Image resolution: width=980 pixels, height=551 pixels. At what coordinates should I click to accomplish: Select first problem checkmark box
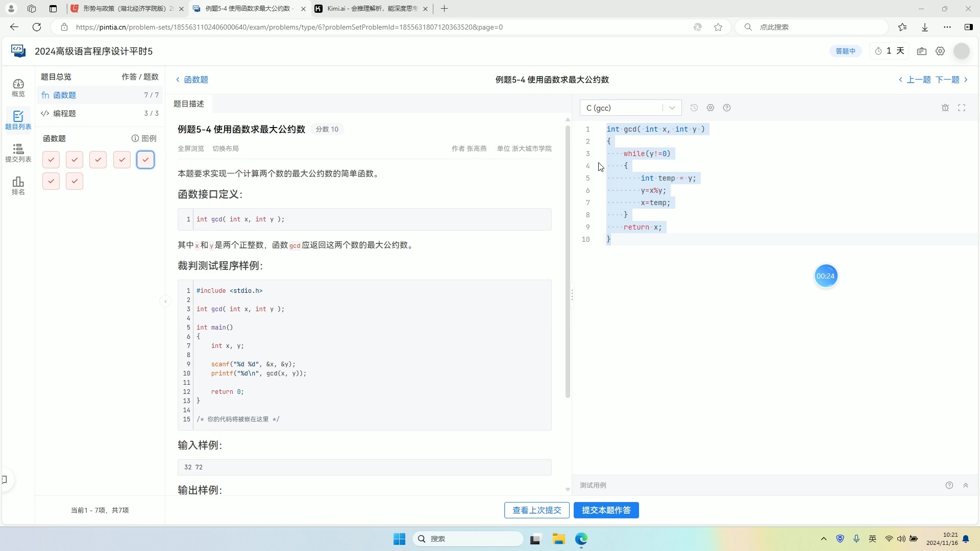(51, 160)
